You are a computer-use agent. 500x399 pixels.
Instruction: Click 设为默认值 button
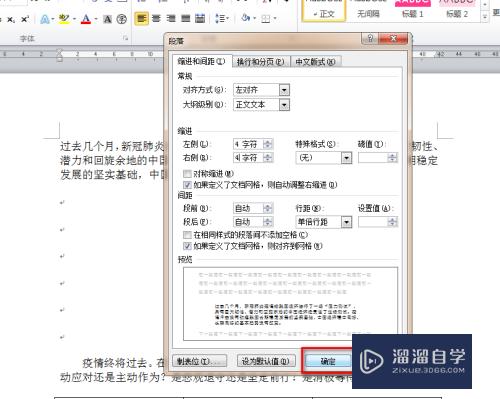tap(266, 361)
